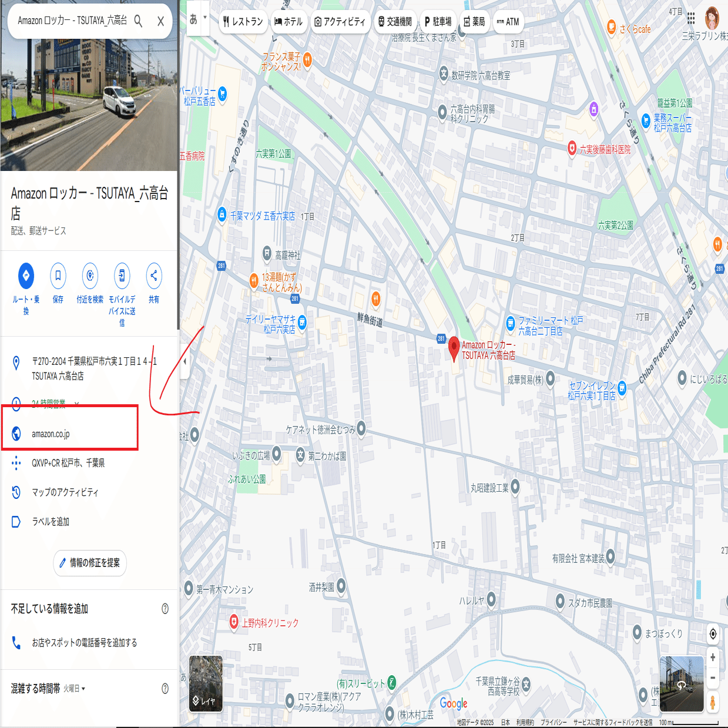The image size is (728, 728).
Task: Collapse the side panel arrow
Action: click(x=184, y=361)
